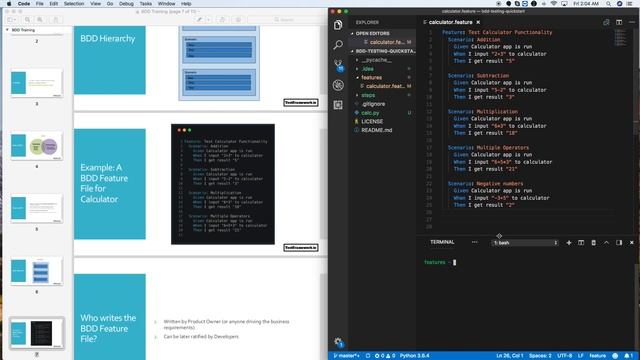Click sidebar view button in Preview toolbar
Screen dimensions: 640x360
[x=12, y=20]
